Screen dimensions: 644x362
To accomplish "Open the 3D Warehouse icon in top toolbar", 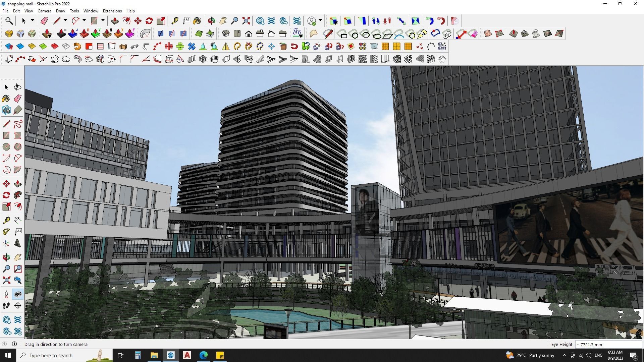I will click(x=260, y=21).
